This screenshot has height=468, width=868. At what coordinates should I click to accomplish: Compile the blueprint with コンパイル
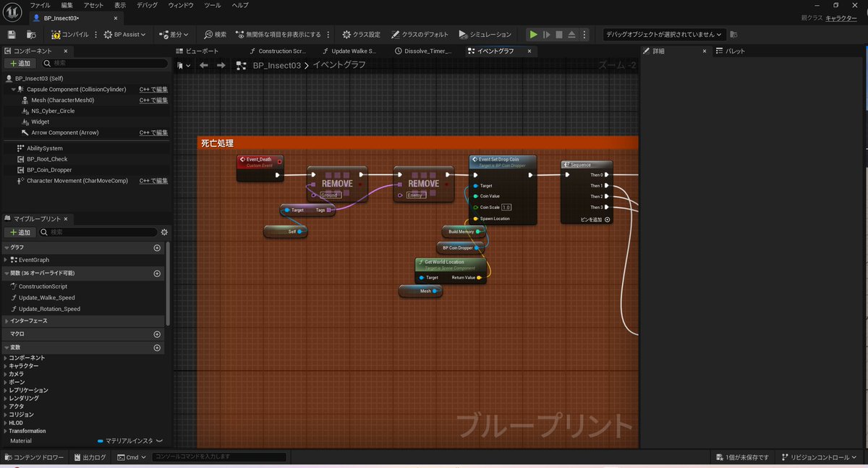[70, 34]
